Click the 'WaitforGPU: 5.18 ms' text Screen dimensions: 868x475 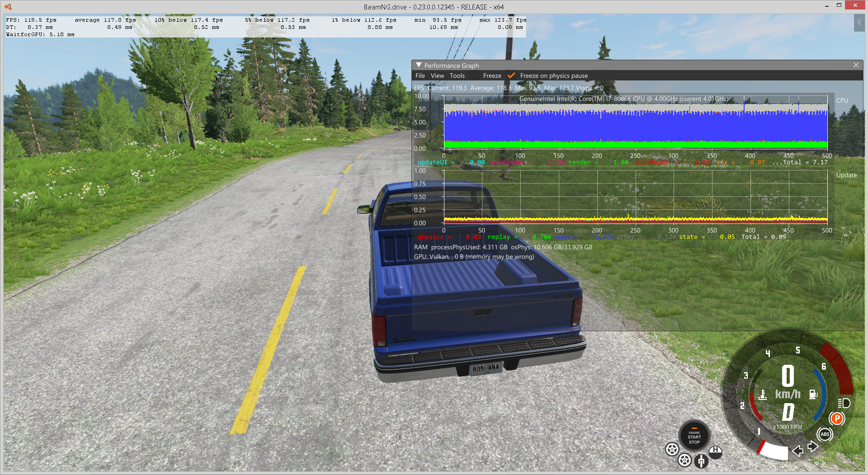[40, 34]
